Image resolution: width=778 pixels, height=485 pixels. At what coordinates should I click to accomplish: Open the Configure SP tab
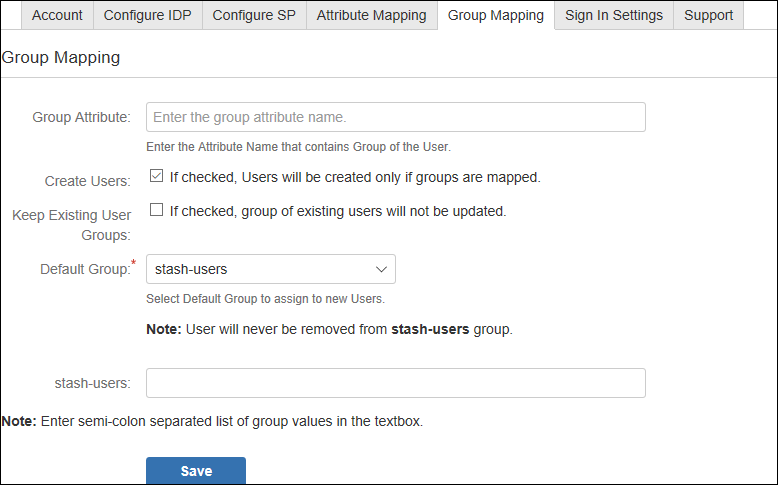[x=254, y=15]
